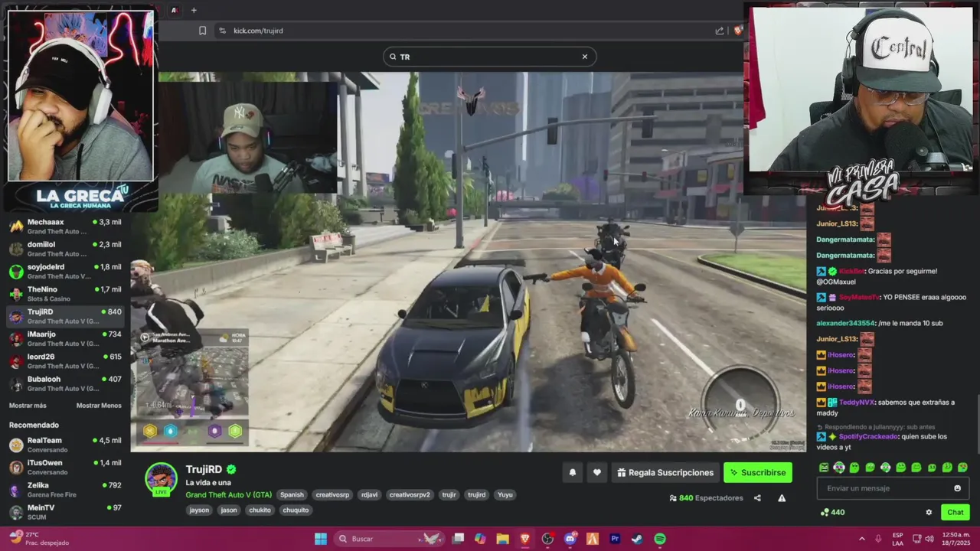Open Grand Theft Auto V (GTA) category link
This screenshot has width=980, height=551.
[228, 494]
